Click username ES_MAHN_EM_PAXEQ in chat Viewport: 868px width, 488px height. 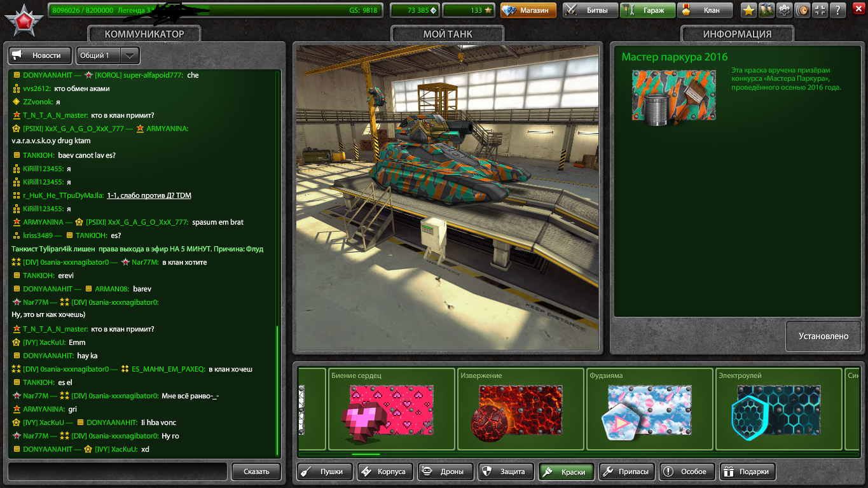click(x=168, y=369)
